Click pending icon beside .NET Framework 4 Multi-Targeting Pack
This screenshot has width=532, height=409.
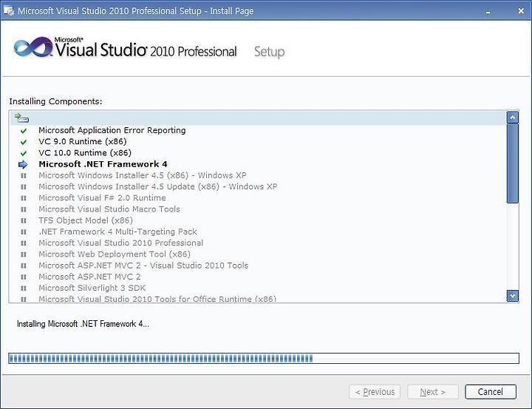pos(24,231)
